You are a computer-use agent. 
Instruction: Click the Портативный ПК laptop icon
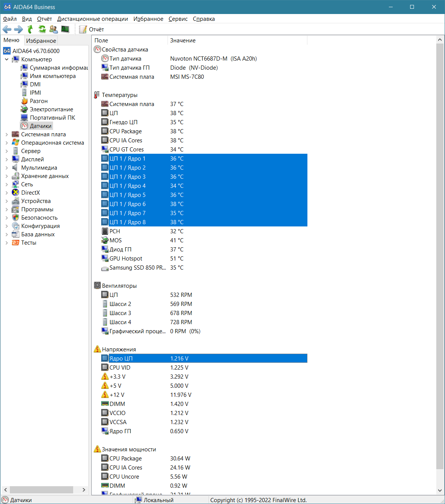pyautogui.click(x=24, y=118)
